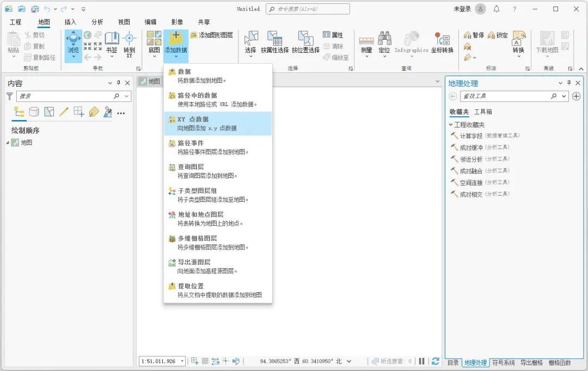Image resolution: width=588 pixels, height=371 pixels.
Task: Click the filter icon in the Contents panel
Action: [10, 96]
